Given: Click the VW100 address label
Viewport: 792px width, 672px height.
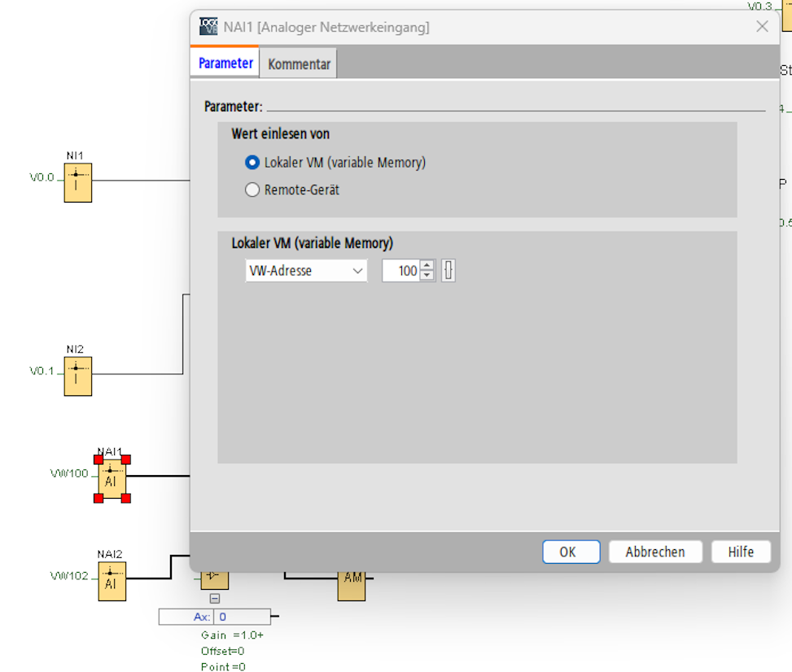Looking at the screenshot, I should (69, 473).
